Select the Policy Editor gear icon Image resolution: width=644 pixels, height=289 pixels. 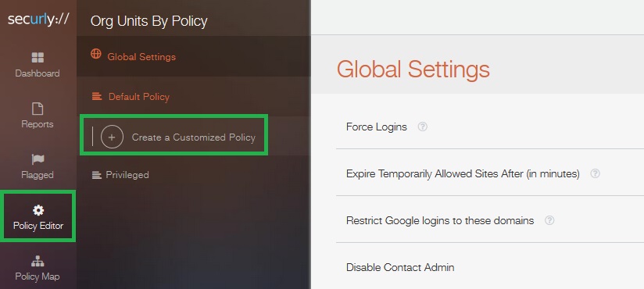pos(38,211)
